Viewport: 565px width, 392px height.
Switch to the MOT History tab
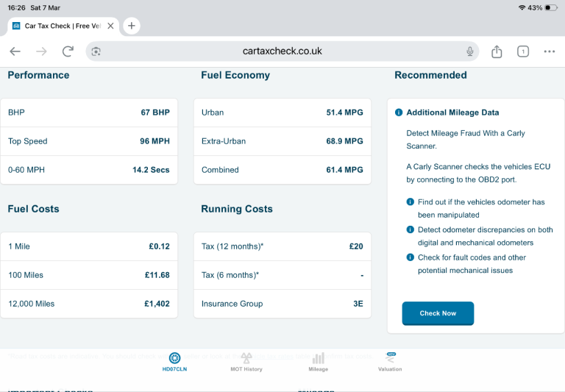[246, 362]
